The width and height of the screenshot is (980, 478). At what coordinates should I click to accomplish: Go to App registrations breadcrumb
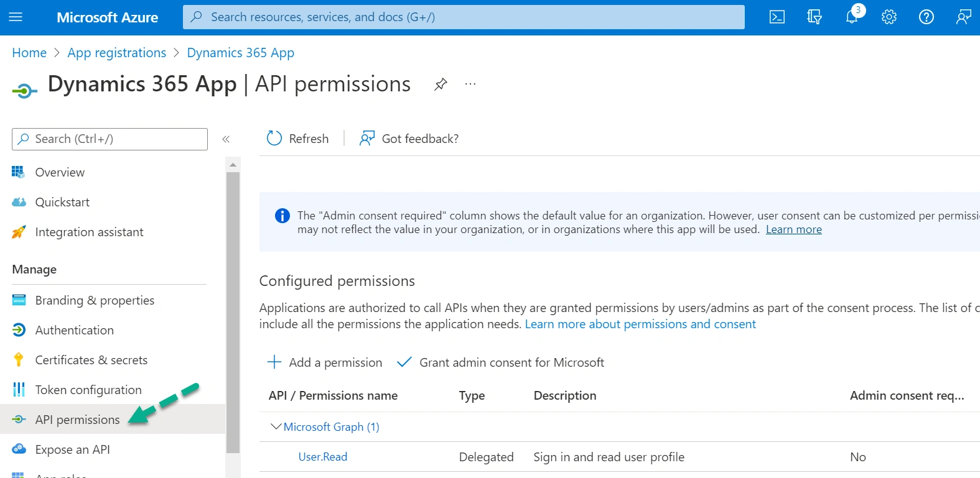pyautogui.click(x=117, y=53)
